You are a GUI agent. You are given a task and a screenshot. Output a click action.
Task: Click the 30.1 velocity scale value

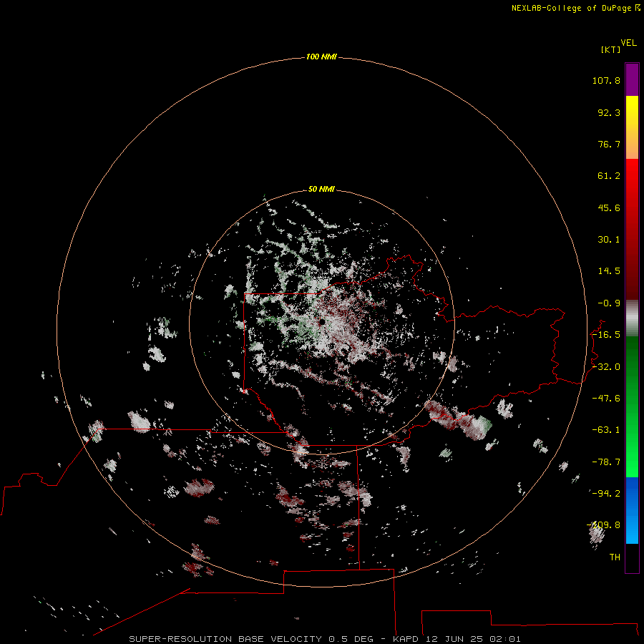(609, 240)
